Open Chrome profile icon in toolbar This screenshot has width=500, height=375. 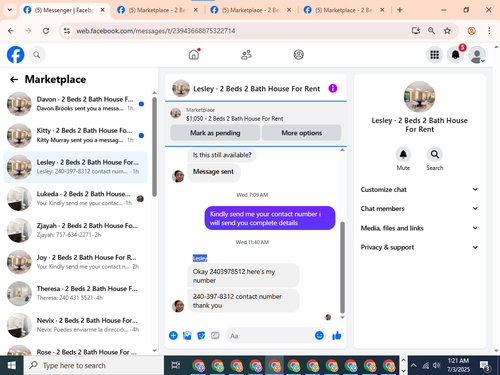471,31
